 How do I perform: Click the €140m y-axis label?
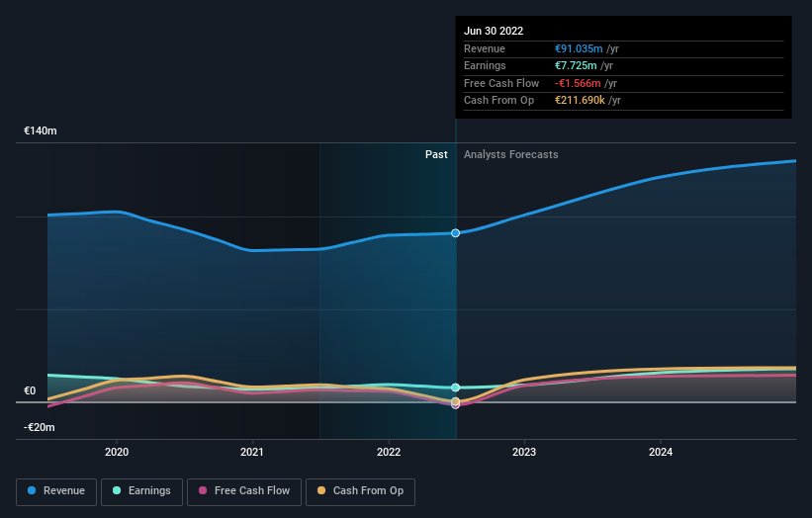pyautogui.click(x=40, y=130)
